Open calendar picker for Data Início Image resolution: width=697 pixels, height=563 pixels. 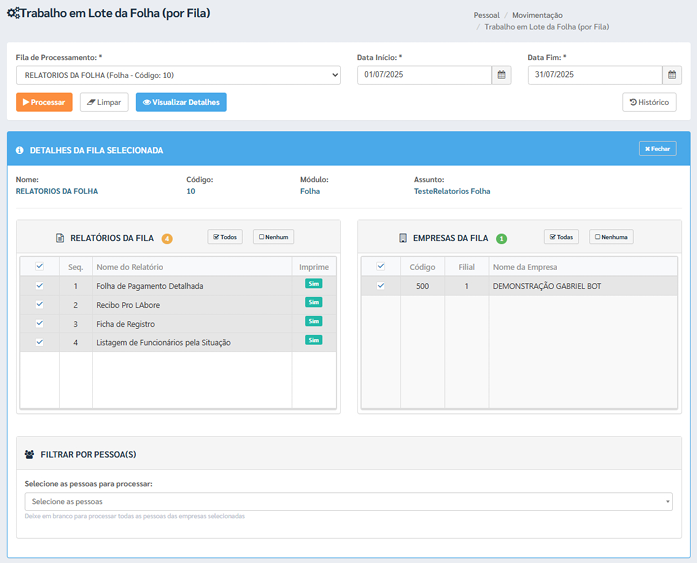(x=502, y=75)
